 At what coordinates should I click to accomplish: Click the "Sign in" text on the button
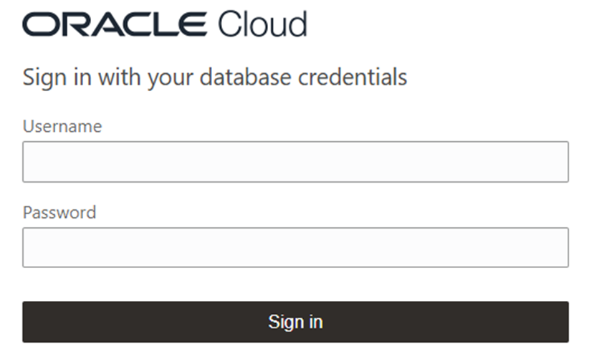(295, 322)
